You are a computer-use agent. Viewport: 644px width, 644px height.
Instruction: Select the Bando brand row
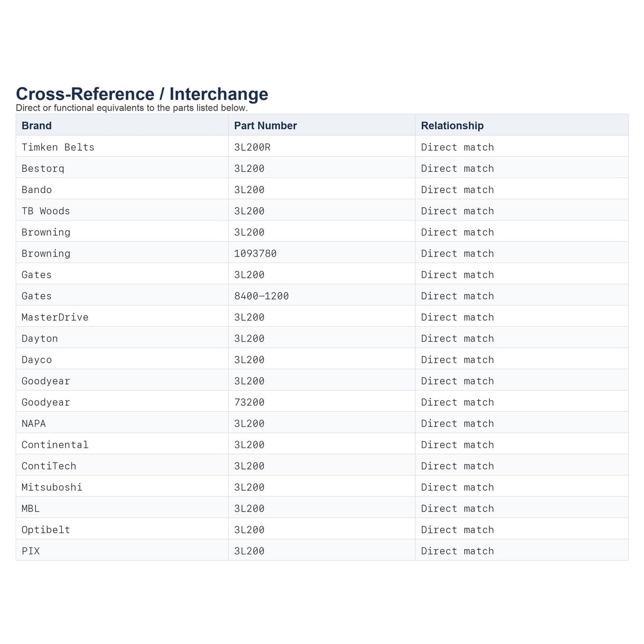[x=322, y=189]
